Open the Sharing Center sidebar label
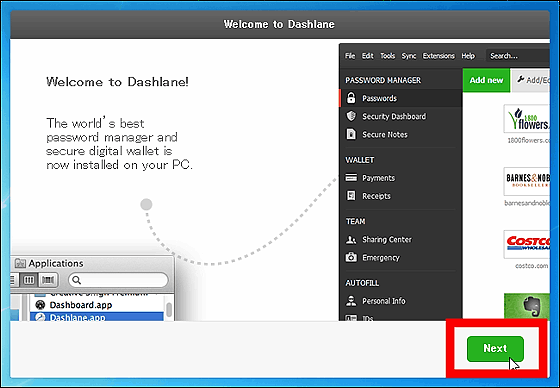 [387, 239]
